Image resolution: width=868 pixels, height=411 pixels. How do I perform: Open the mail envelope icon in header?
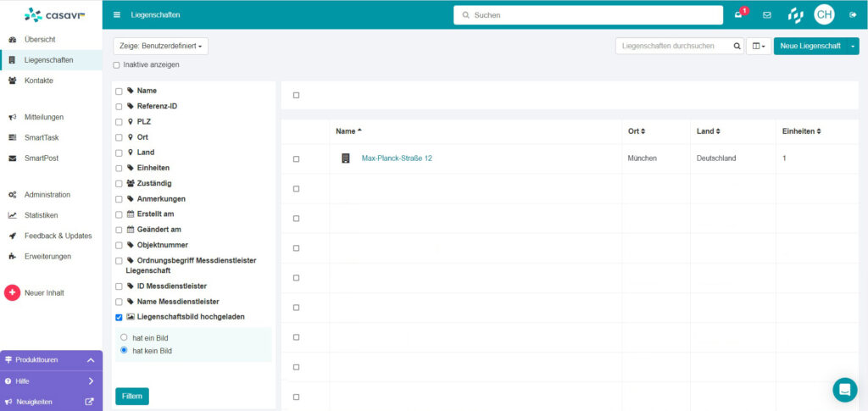coord(767,14)
